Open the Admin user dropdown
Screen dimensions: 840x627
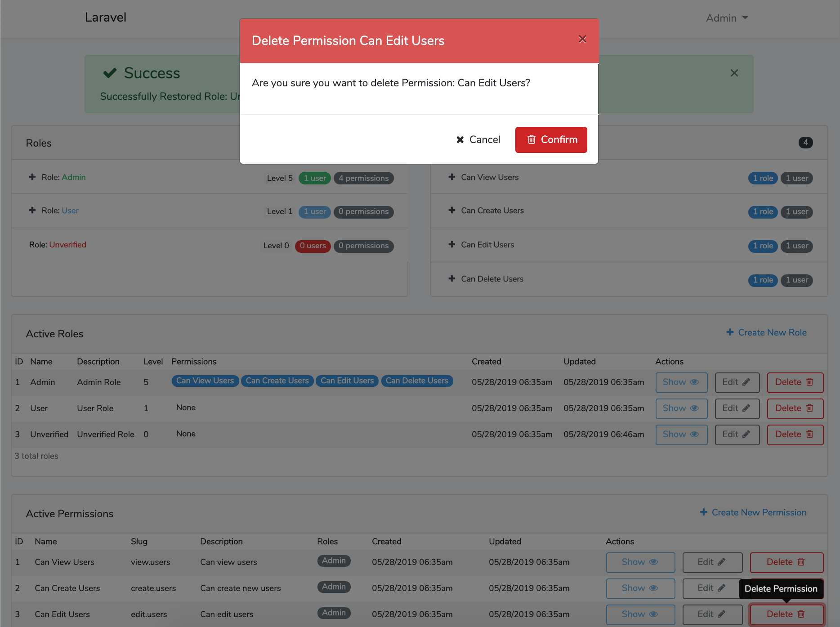[727, 18]
